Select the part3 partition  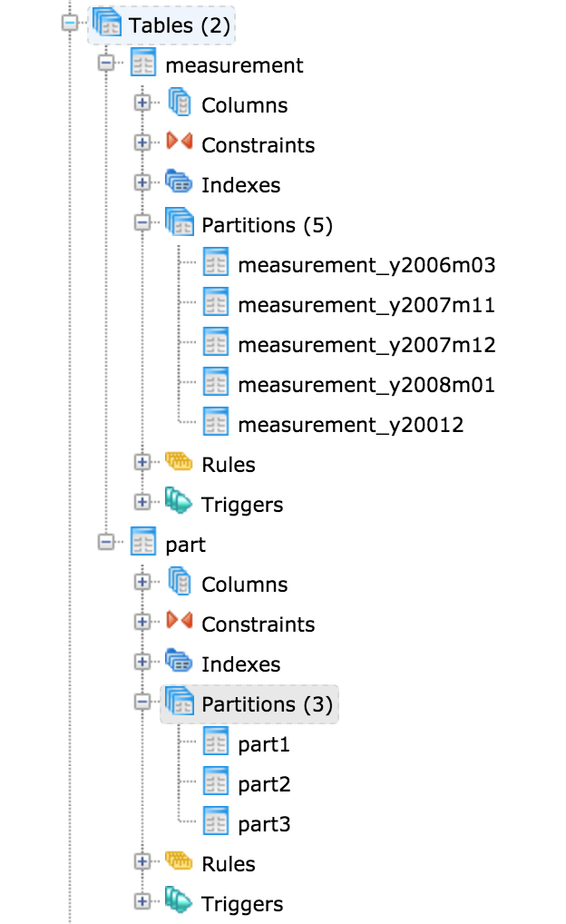(x=264, y=824)
